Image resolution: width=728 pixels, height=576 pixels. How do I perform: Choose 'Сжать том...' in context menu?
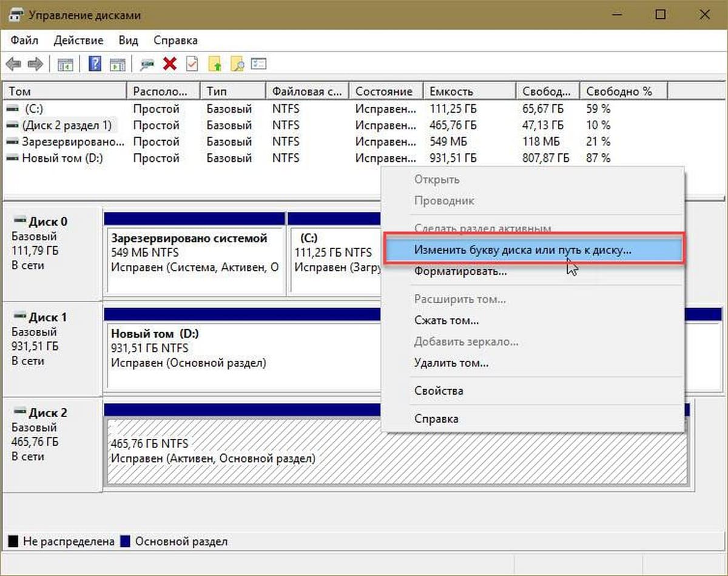tap(446, 321)
